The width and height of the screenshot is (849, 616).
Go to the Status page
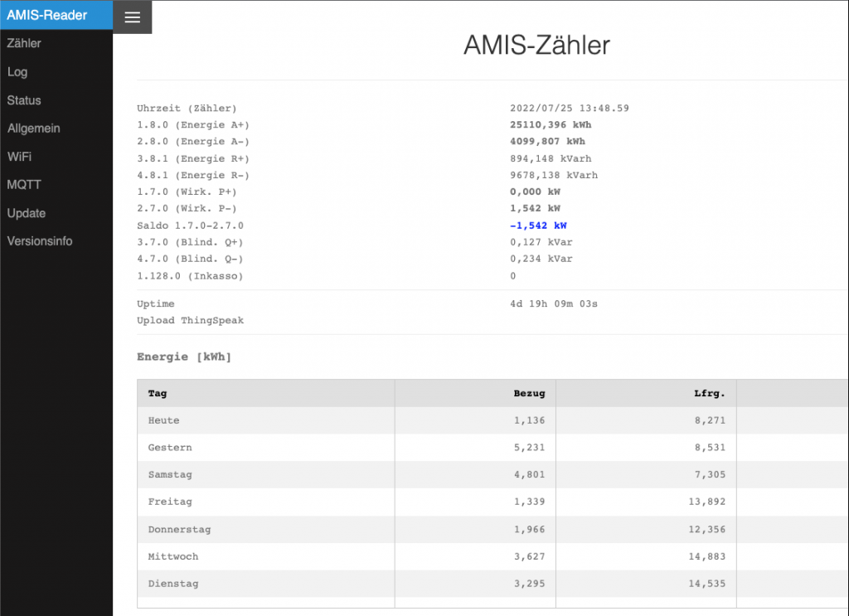(x=24, y=100)
